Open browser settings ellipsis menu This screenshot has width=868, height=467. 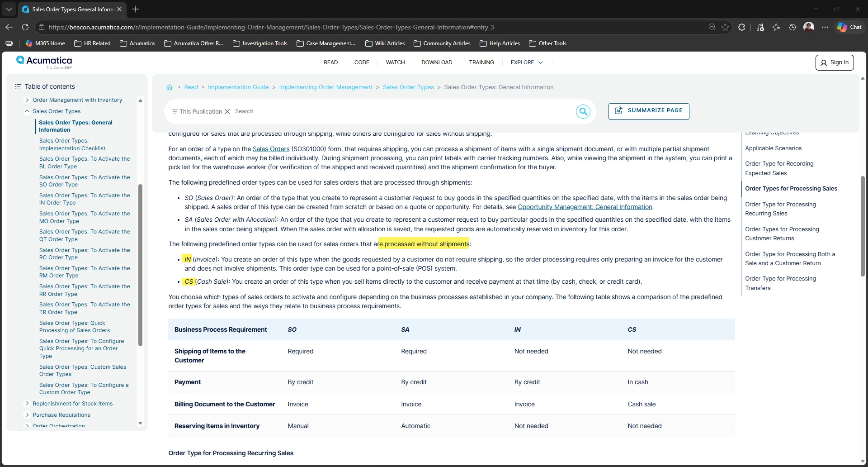(x=825, y=27)
